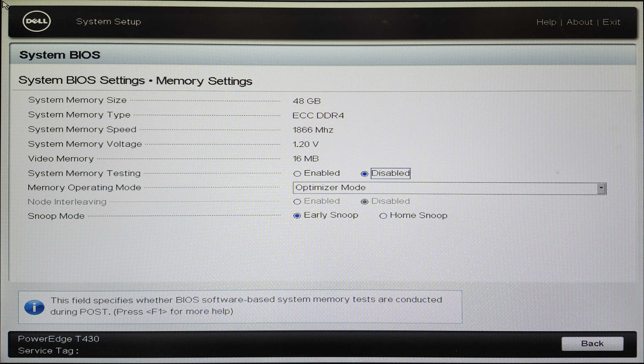Click the 16 MB value
Screen dimensions: 644x364
point(306,159)
